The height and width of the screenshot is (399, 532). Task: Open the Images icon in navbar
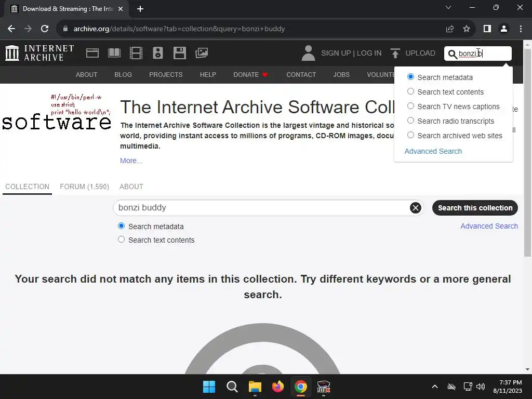tap(202, 53)
